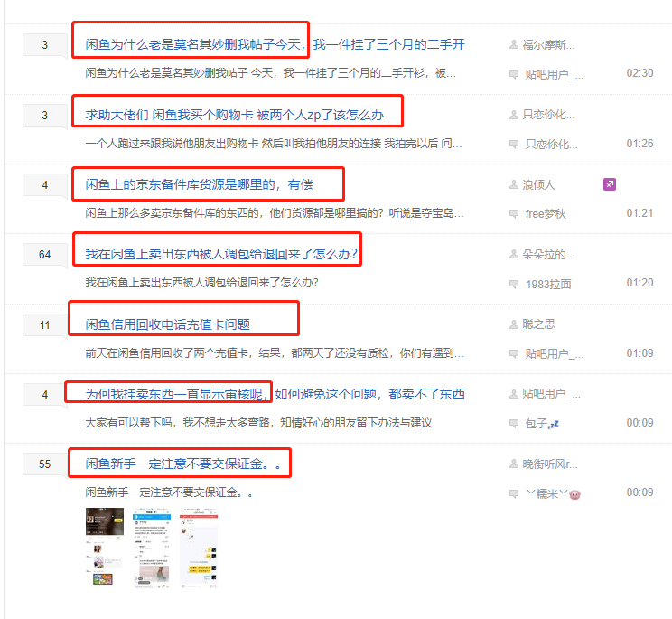Open thread 闲鱼新手一定注意不要交保证金

tap(182, 464)
